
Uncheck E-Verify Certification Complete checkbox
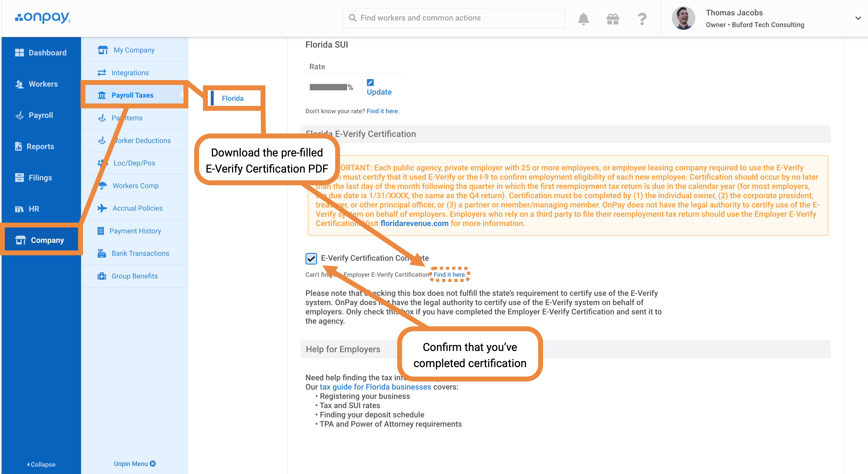click(311, 258)
